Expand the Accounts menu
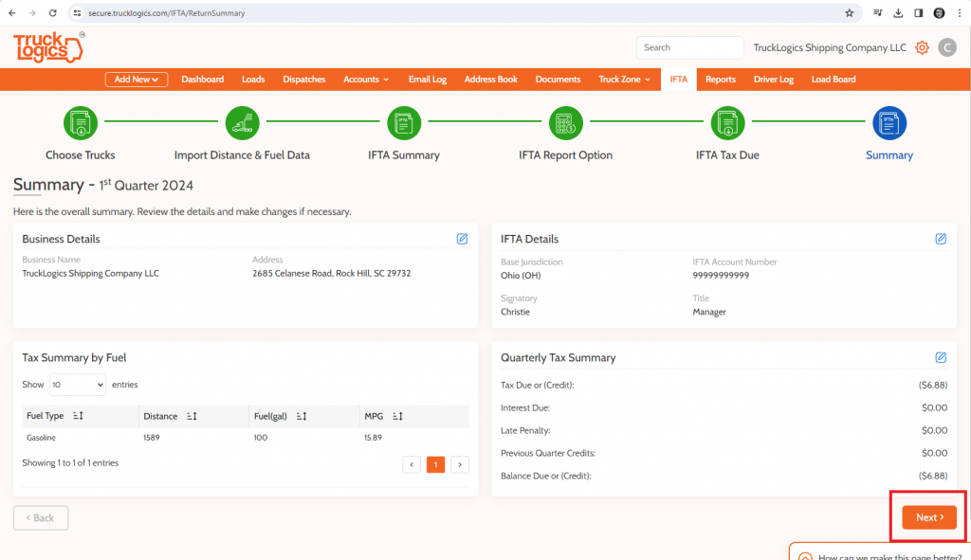This screenshot has height=560, width=971. tap(366, 80)
